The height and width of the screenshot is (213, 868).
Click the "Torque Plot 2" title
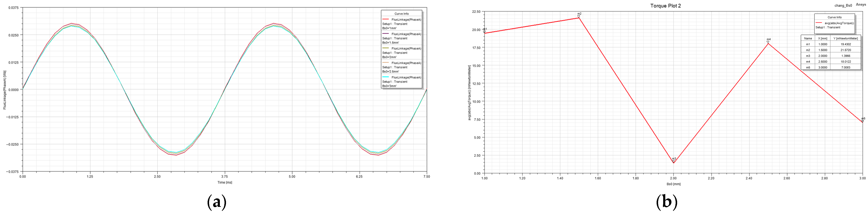tap(665, 6)
